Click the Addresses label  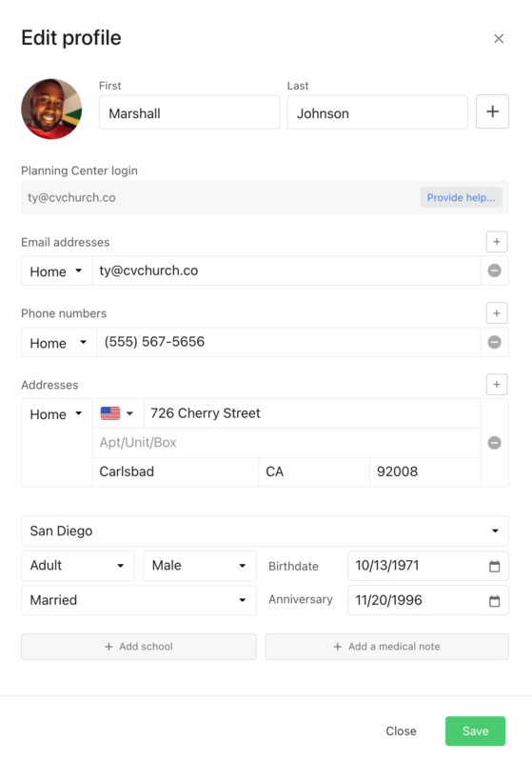point(49,385)
